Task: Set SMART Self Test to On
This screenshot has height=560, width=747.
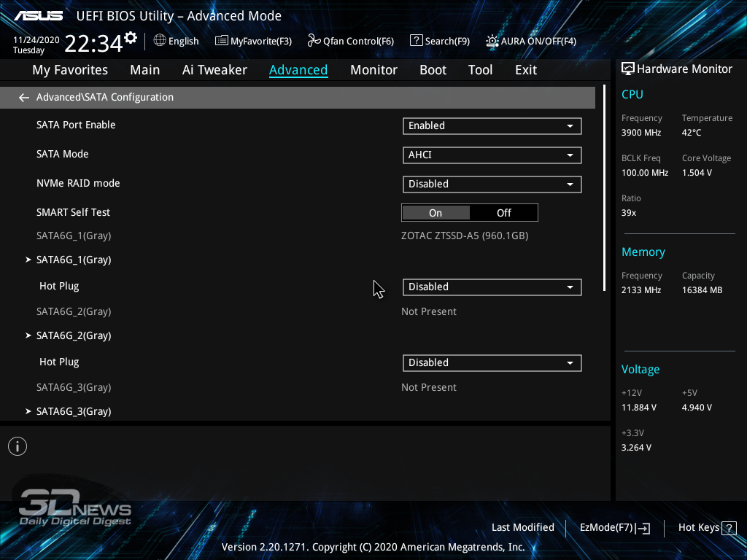Action: pos(436,213)
